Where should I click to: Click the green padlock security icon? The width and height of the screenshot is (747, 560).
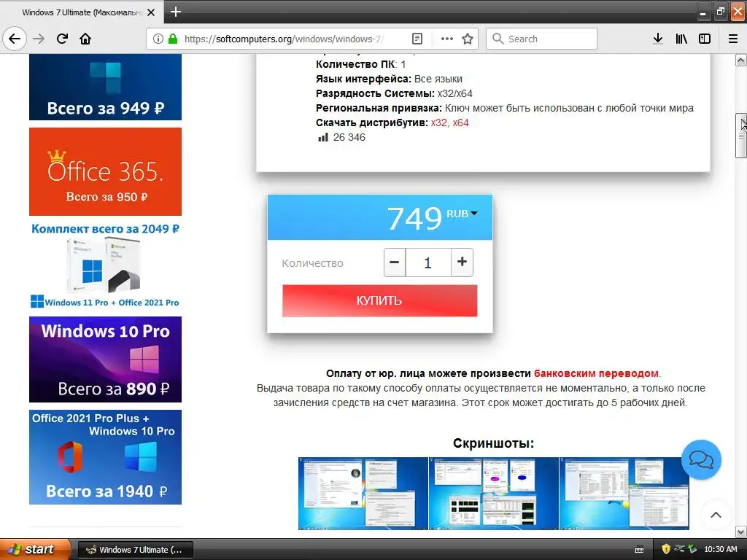pyautogui.click(x=172, y=39)
